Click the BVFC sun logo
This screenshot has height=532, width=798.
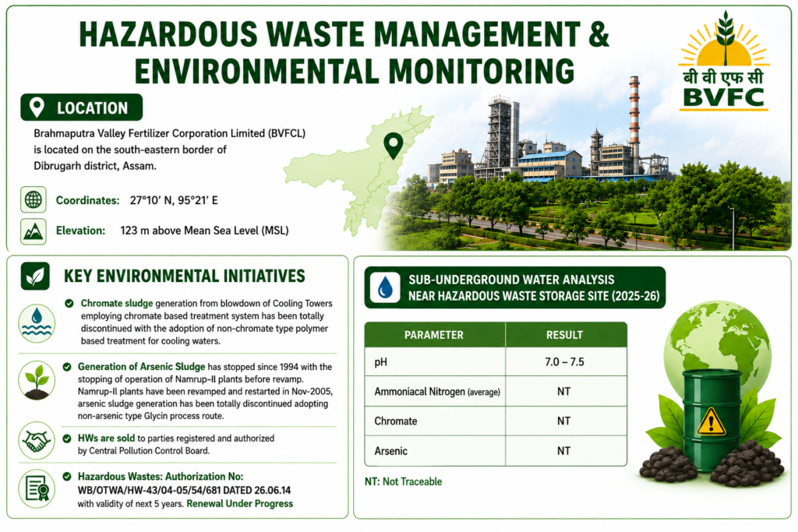pos(724,60)
